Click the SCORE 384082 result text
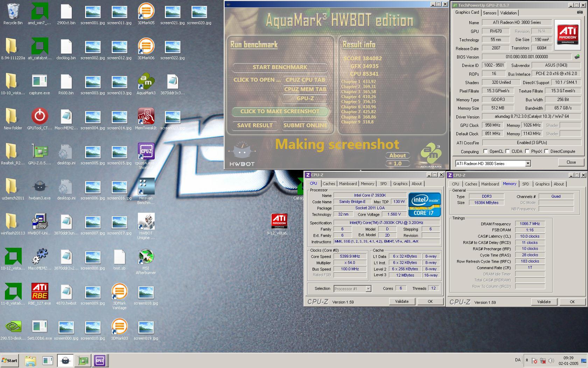The width and height of the screenshot is (588, 368). (362, 59)
